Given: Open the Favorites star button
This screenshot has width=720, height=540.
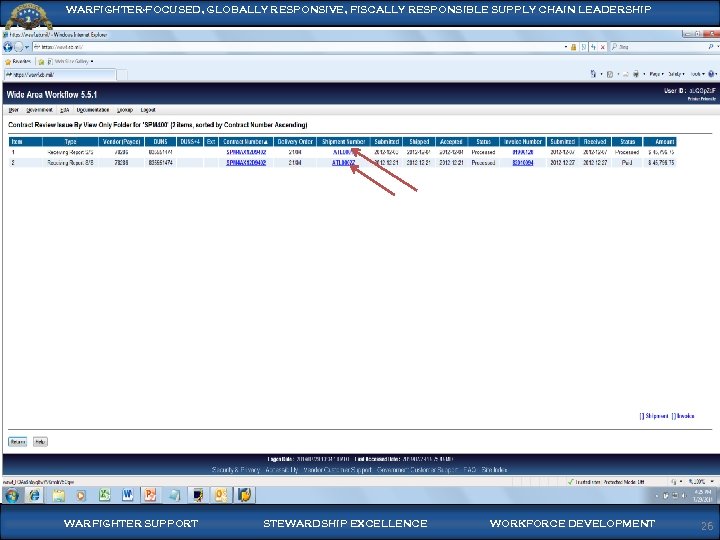Looking at the screenshot, I should (17, 62).
